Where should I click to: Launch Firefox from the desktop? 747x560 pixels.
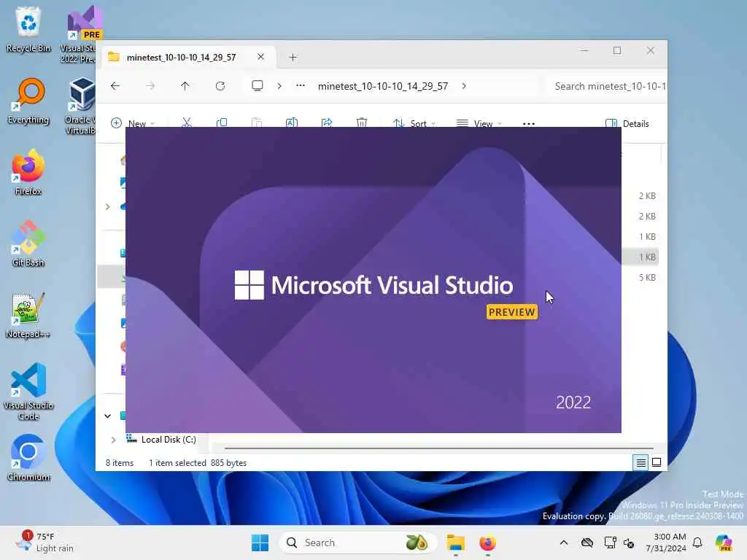(x=28, y=173)
